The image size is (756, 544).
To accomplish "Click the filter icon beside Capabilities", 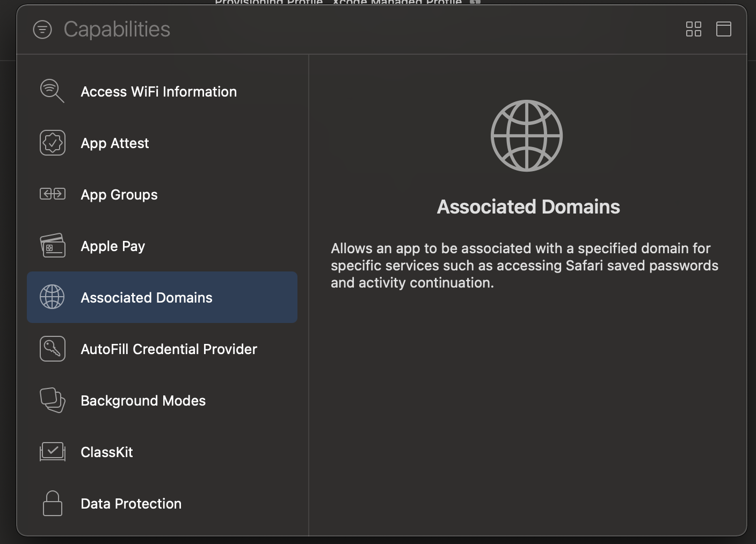I will (x=42, y=30).
